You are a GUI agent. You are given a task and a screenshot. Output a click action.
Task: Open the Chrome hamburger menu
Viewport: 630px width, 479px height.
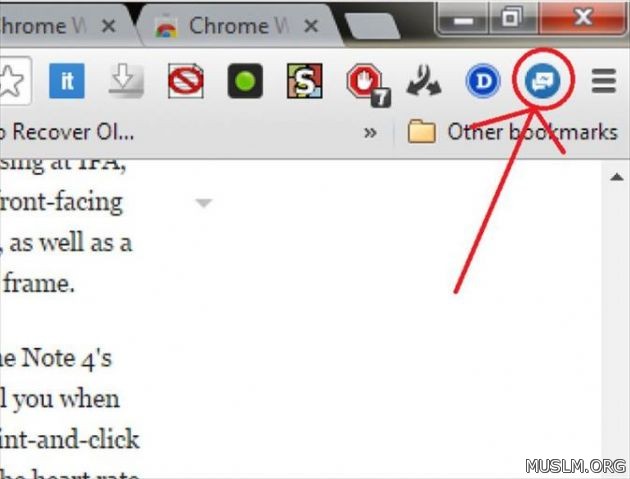pos(604,81)
